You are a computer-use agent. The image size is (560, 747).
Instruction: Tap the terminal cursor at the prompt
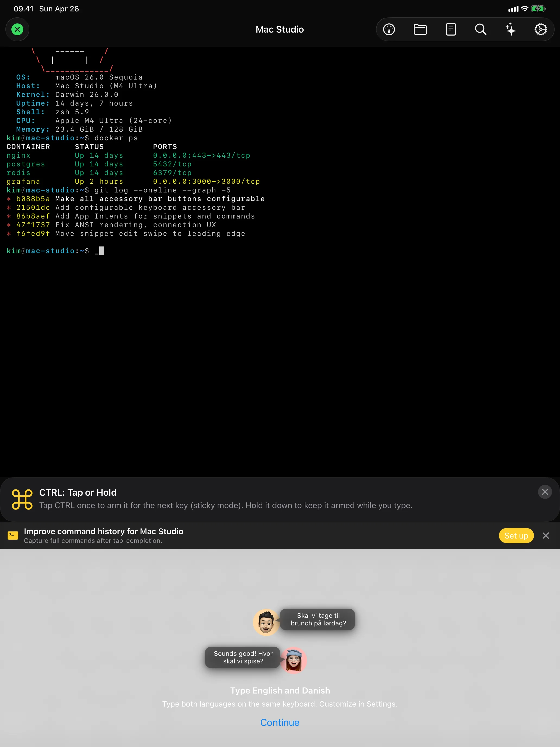pos(101,251)
